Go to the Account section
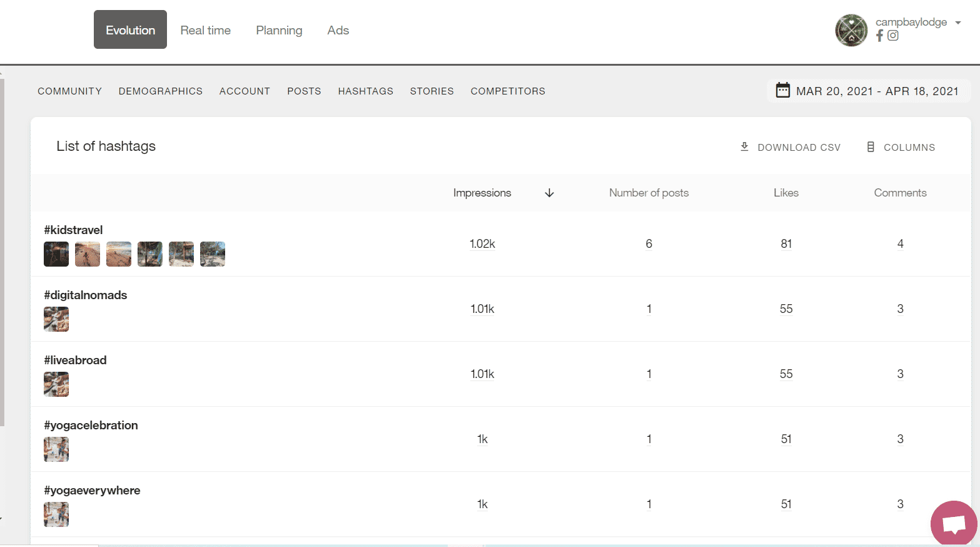Screen dimensions: 980x547 (245, 91)
